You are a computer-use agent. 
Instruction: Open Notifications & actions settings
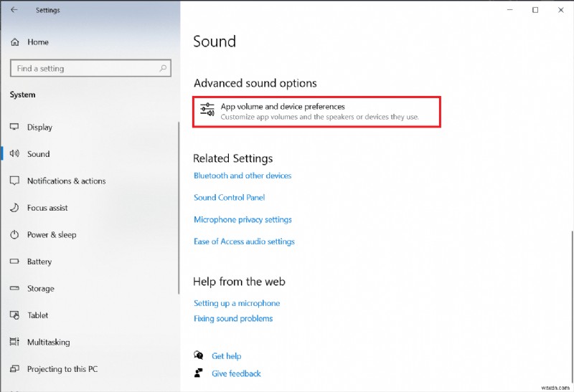coord(66,181)
